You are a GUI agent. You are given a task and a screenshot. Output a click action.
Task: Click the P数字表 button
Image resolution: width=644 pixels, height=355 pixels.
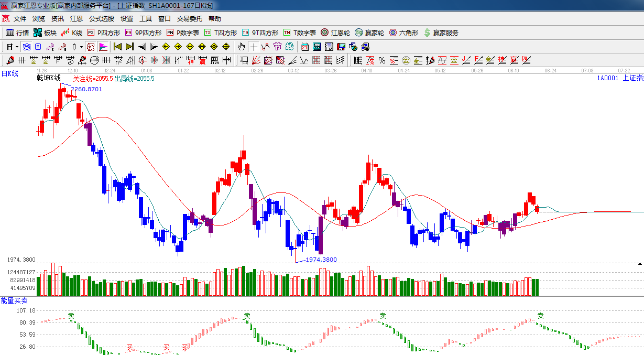tap(183, 33)
